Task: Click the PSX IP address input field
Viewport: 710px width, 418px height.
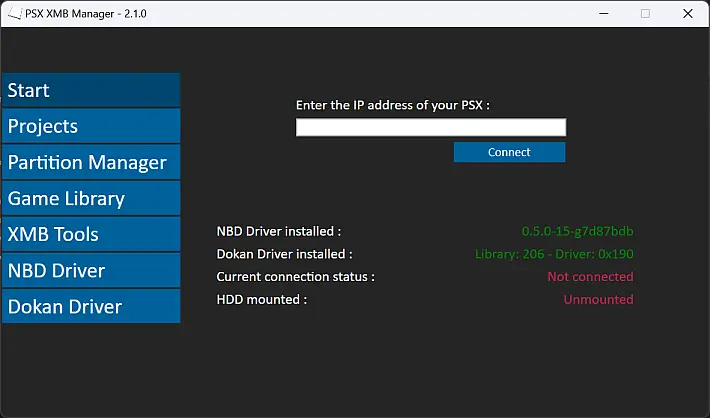Action: pyautogui.click(x=431, y=127)
